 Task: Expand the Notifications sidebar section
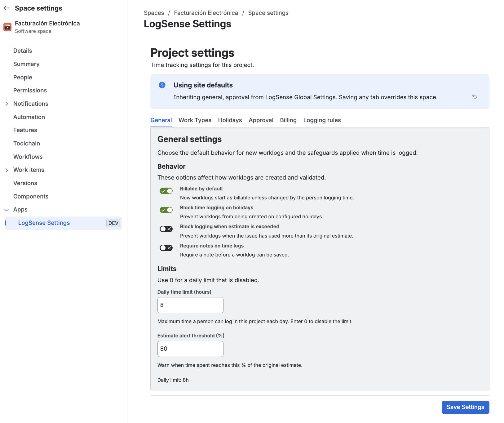(7, 104)
